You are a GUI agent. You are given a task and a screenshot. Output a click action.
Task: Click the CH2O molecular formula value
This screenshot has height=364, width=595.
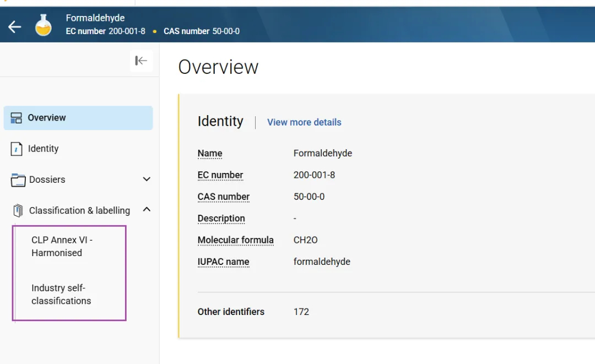coord(305,240)
